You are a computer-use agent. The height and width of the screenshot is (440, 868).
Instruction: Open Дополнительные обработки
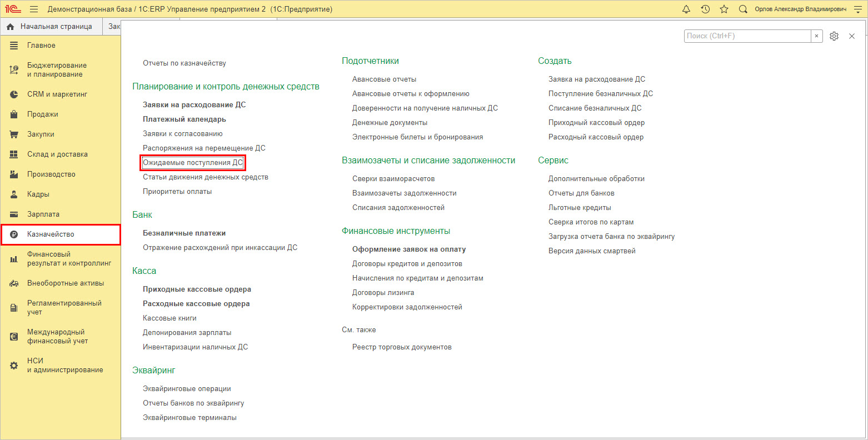click(596, 178)
